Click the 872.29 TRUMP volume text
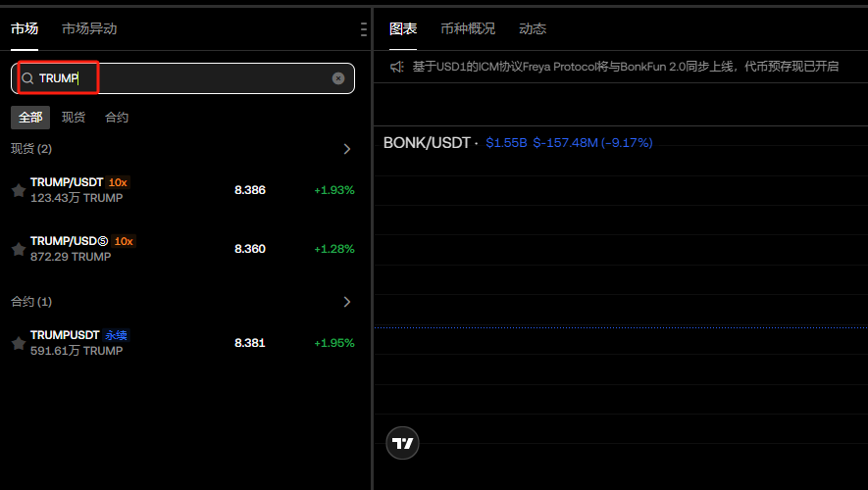 tap(71, 257)
